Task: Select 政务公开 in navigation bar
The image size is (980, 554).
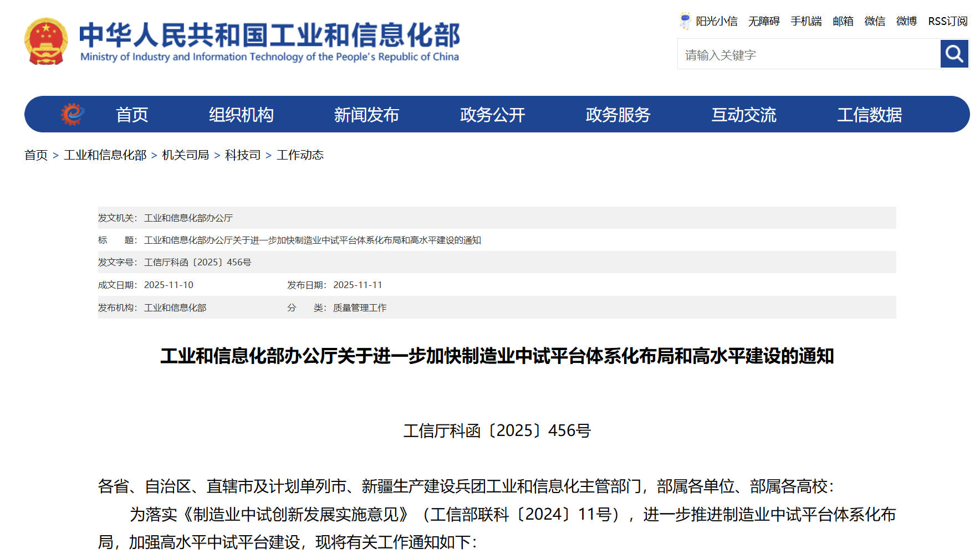Action: pos(492,115)
